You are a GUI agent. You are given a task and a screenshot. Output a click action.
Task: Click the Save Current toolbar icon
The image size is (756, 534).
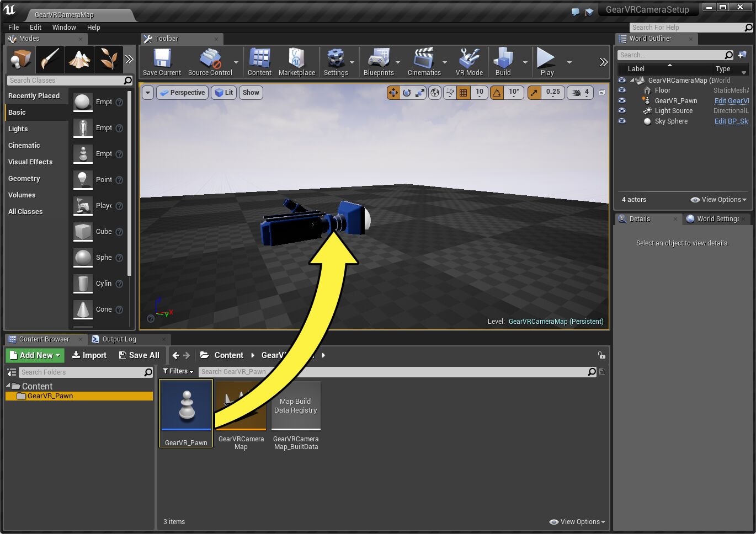162,62
